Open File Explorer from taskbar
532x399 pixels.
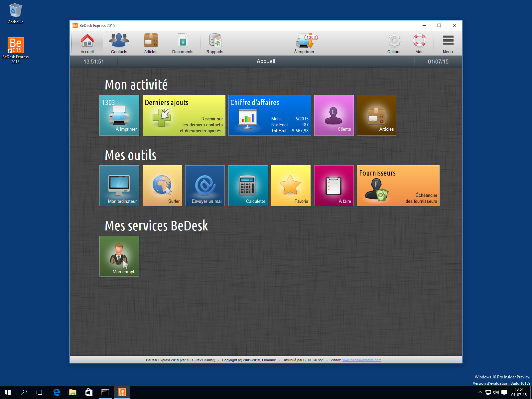click(x=72, y=392)
